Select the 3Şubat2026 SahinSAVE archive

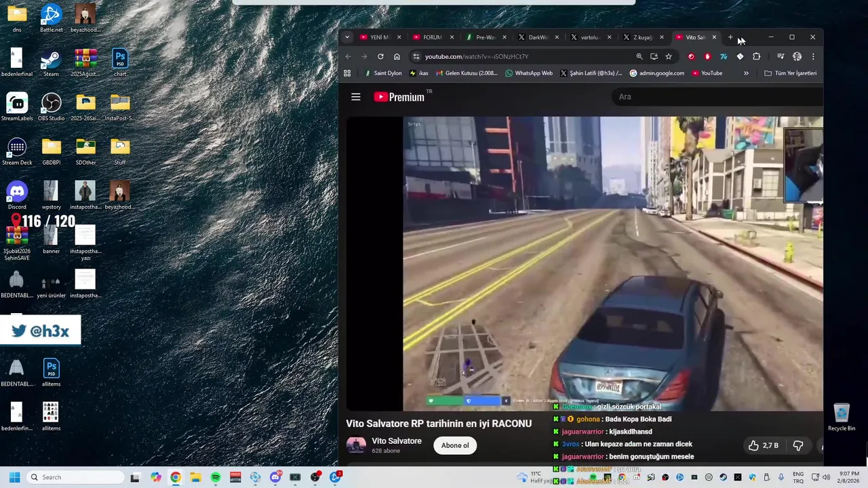[x=17, y=243]
